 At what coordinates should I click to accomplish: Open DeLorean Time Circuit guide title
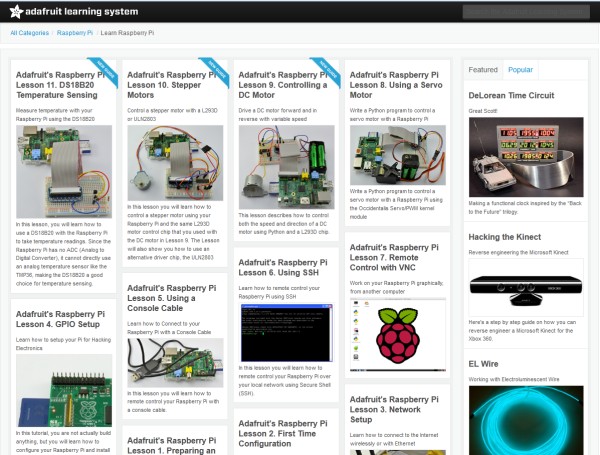tap(511, 95)
